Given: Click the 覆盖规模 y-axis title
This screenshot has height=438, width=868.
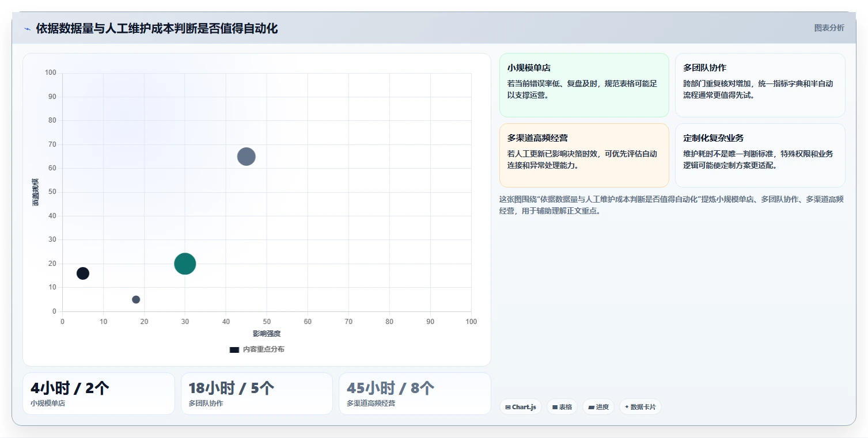Looking at the screenshot, I should tap(35, 192).
